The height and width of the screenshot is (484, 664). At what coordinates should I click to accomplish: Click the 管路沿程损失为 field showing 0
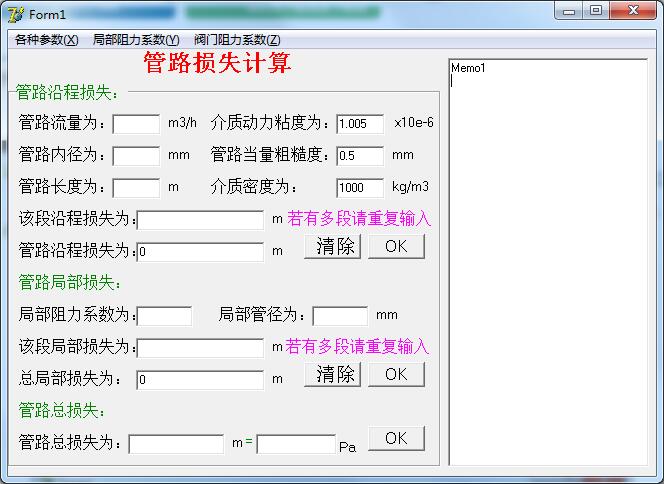[200, 252]
